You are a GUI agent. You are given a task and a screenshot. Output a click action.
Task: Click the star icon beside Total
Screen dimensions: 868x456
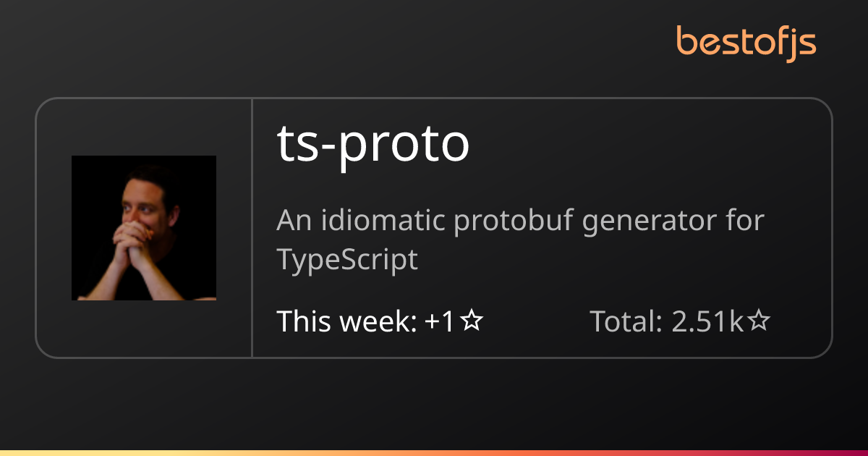[758, 321]
